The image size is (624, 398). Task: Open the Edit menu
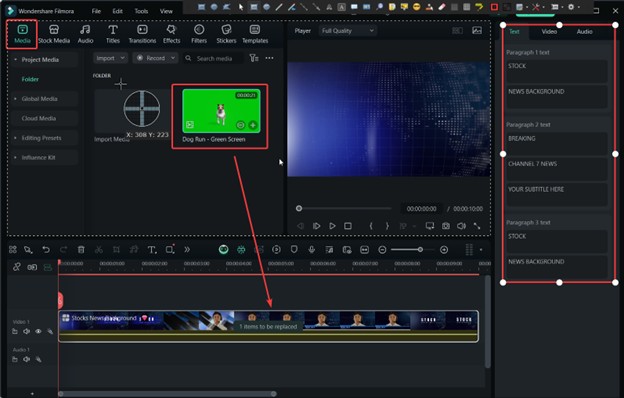(x=117, y=11)
